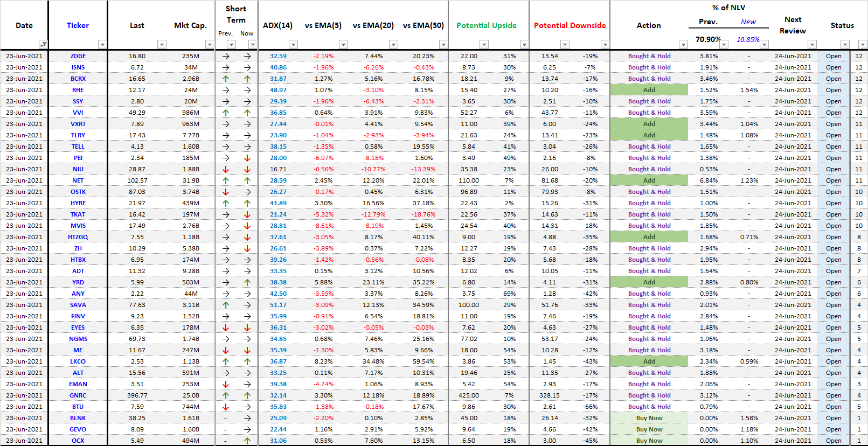Select the 6.84% cell in NET row
This screenshot has height=446, width=868.
[709, 180]
